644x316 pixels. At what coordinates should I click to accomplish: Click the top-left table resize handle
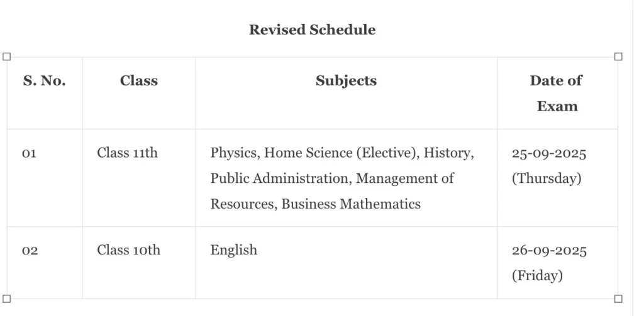(x=7, y=57)
